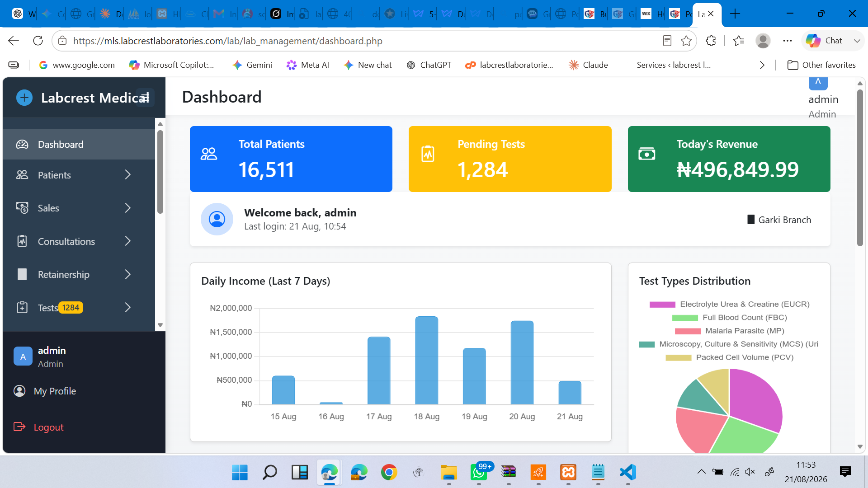Viewport: 868px width, 488px height.
Task: Click the Sales cash icon in sidebar
Action: coord(22,208)
